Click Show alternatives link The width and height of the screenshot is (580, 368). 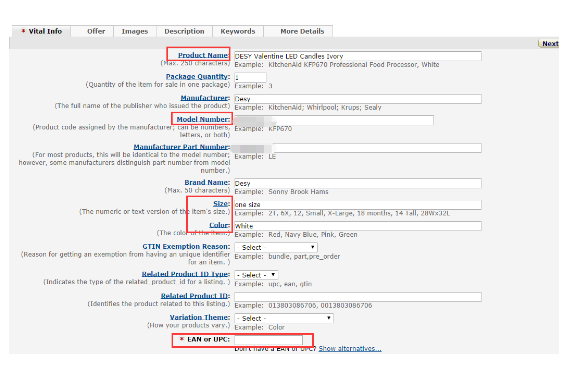coord(350,348)
